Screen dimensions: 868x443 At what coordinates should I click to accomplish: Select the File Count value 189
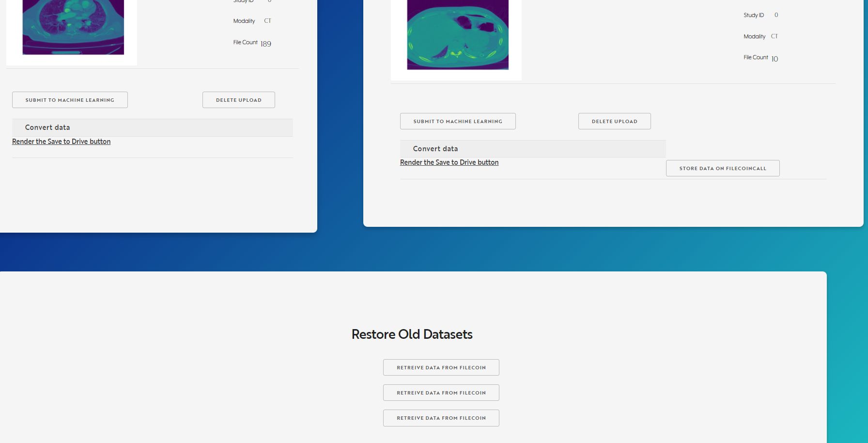(x=266, y=44)
